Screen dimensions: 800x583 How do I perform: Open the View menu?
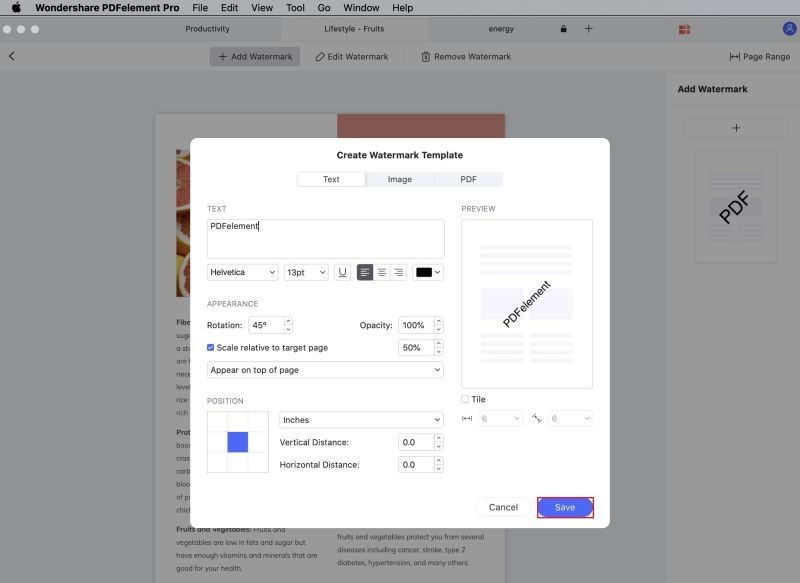coord(262,8)
